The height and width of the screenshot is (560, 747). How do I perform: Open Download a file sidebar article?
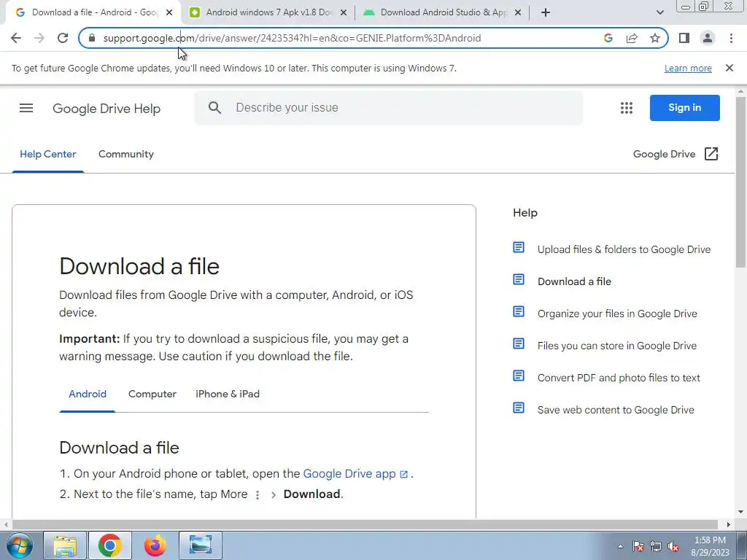pyautogui.click(x=574, y=281)
